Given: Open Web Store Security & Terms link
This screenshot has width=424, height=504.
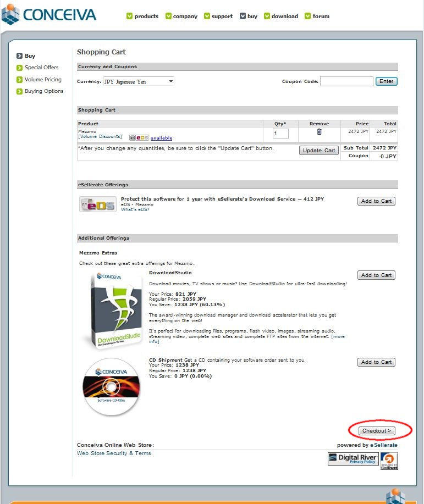Looking at the screenshot, I should (x=114, y=453).
